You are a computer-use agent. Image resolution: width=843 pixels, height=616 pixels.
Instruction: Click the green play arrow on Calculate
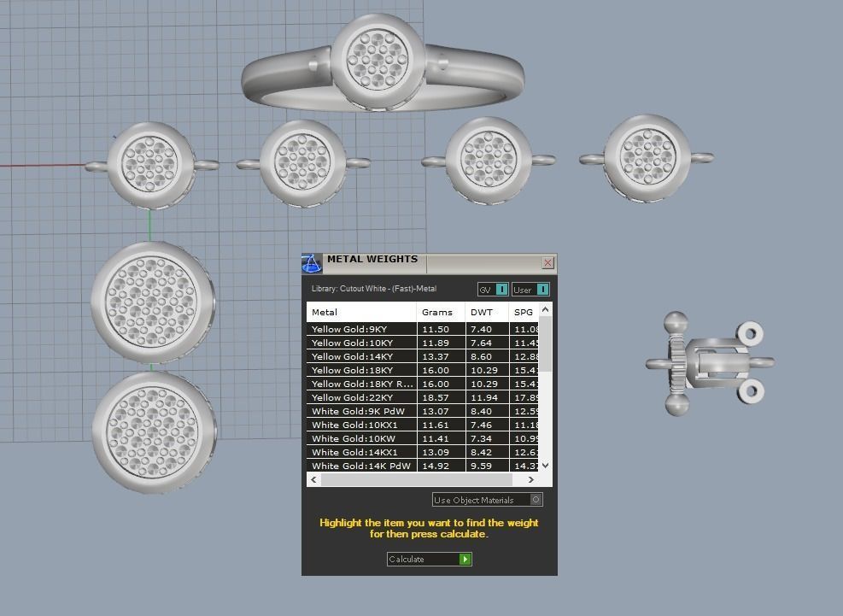(465, 559)
